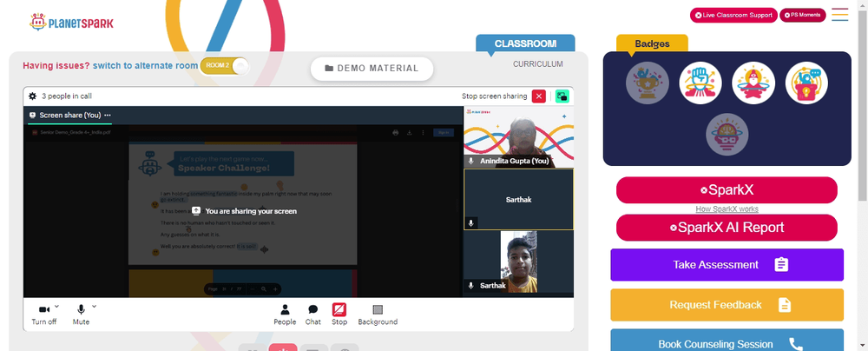The image size is (868, 351).
Task: Open How SparkX works link
Action: click(727, 209)
